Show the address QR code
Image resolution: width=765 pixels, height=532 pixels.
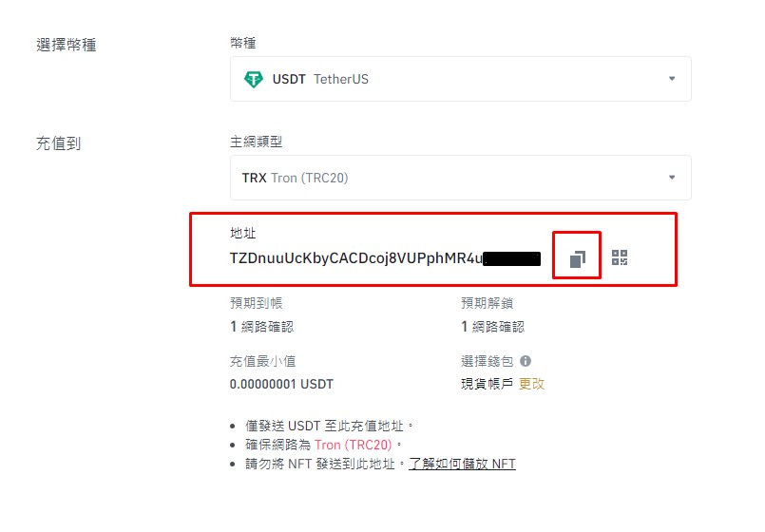pos(620,257)
